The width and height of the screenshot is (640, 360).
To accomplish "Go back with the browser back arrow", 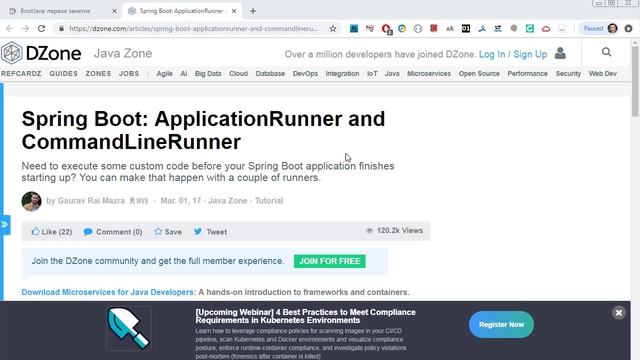I will pos(9,29).
